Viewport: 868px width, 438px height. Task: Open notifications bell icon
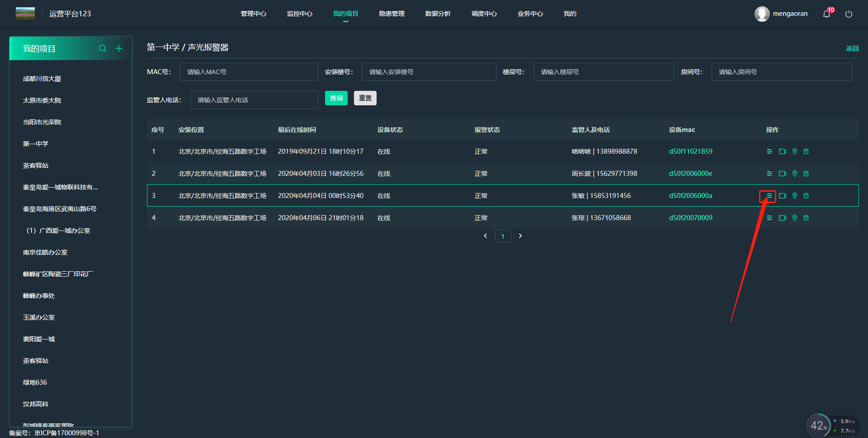[826, 14]
